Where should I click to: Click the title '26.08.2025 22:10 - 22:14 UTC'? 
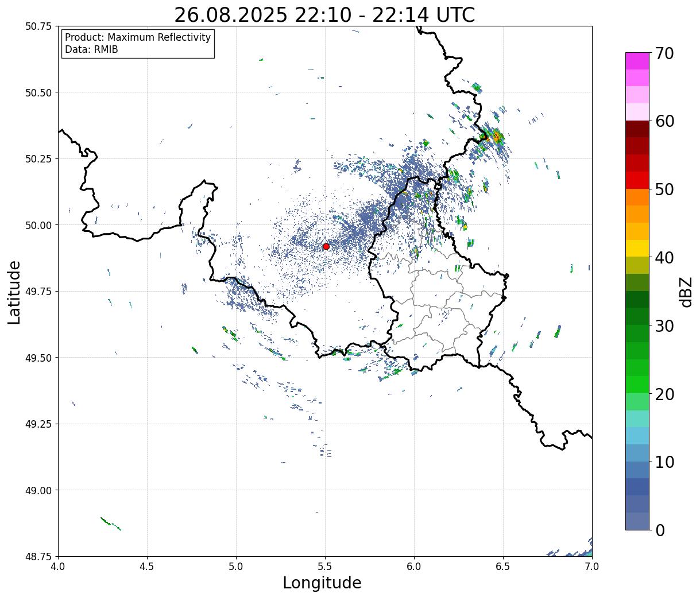[324, 14]
